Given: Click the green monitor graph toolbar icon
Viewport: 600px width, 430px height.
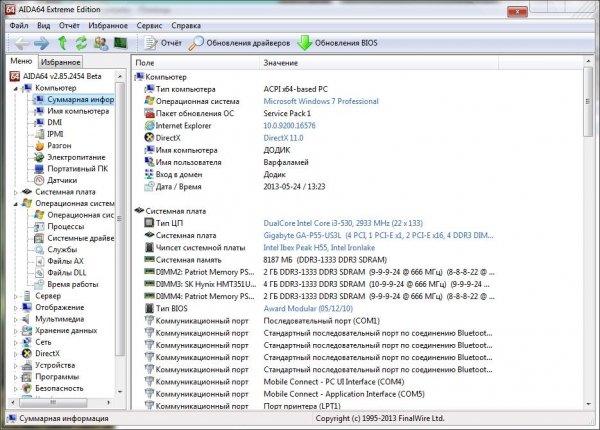Looking at the screenshot, I should [x=120, y=43].
